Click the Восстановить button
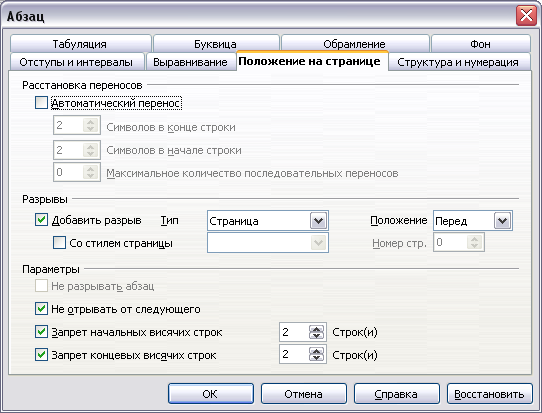The width and height of the screenshot is (542, 413). [489, 394]
